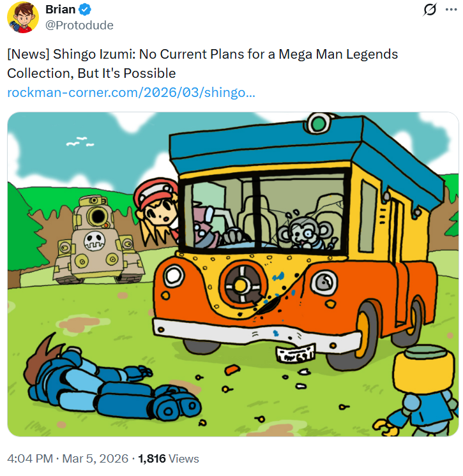Visit the @Protodude handle profile
This screenshot has height=476, width=463.
pyautogui.click(x=79, y=25)
